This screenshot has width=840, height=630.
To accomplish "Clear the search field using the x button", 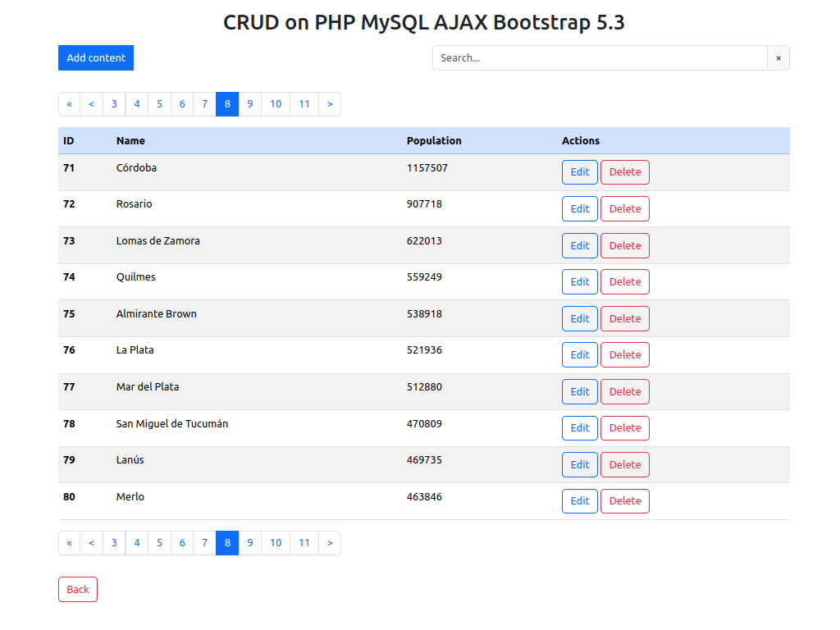I will click(778, 57).
